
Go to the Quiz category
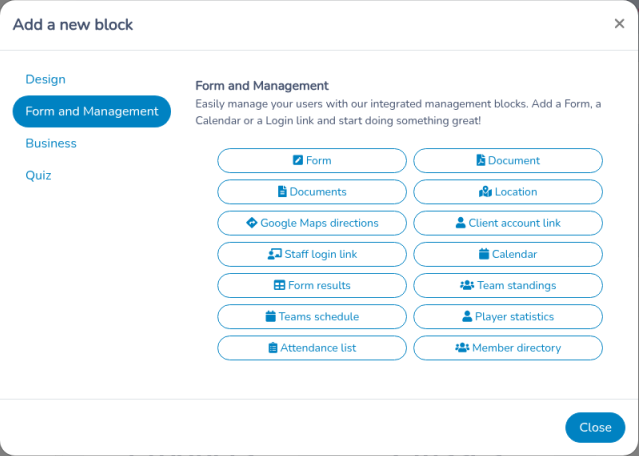38,175
